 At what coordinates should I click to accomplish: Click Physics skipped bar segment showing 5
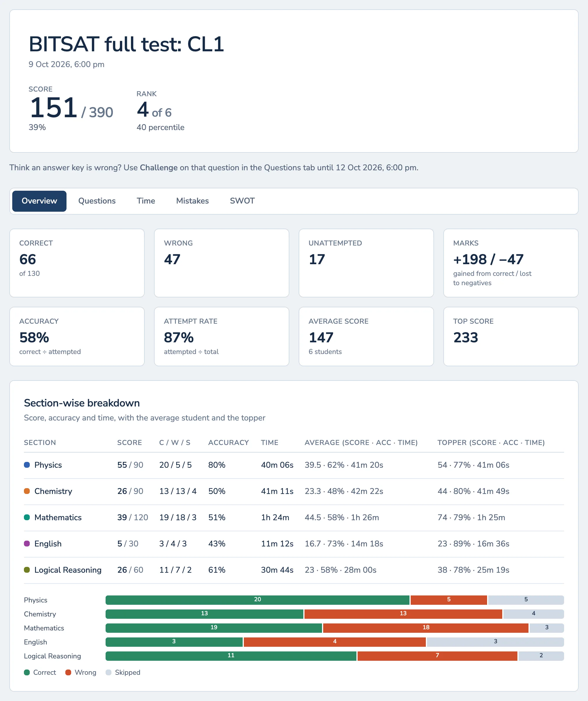click(x=526, y=600)
